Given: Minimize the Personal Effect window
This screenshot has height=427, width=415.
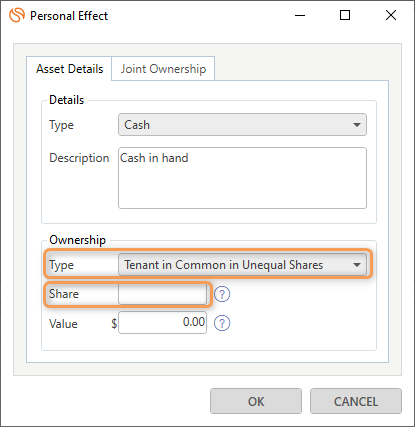Looking at the screenshot, I should 300,15.
